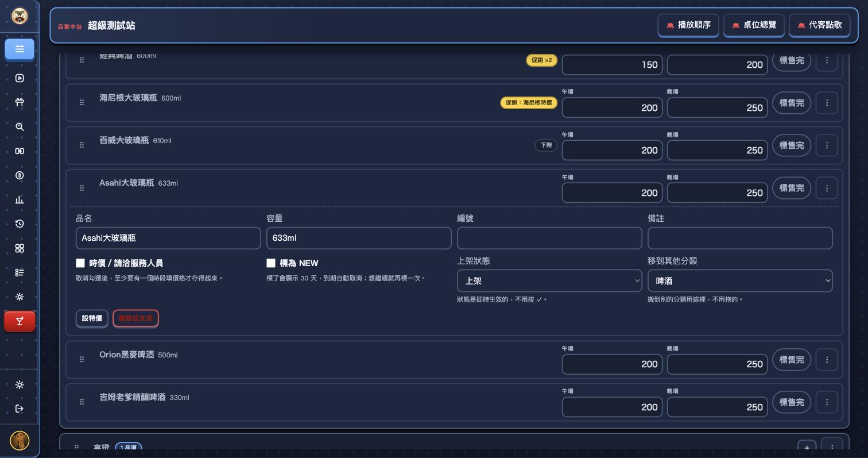
Task: Click the bar chart statistics sidebar icon
Action: tap(20, 200)
